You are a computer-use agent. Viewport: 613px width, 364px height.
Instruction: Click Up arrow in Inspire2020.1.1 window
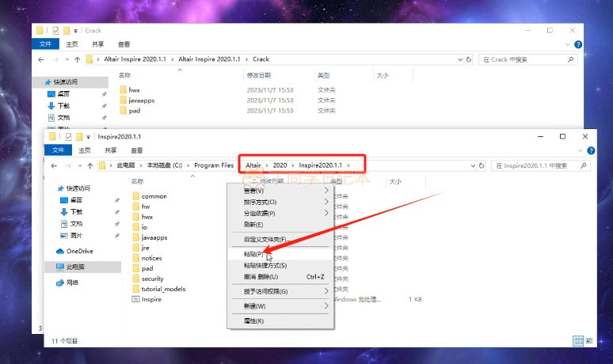[90, 165]
